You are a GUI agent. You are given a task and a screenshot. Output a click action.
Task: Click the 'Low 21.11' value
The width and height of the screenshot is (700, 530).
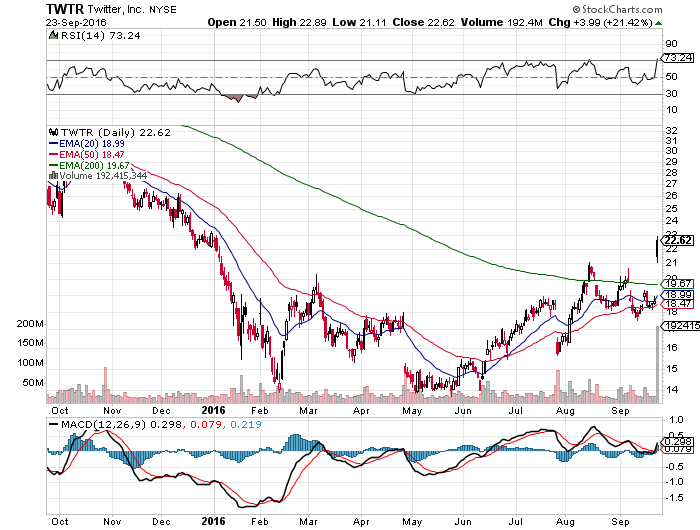pyautogui.click(x=359, y=22)
